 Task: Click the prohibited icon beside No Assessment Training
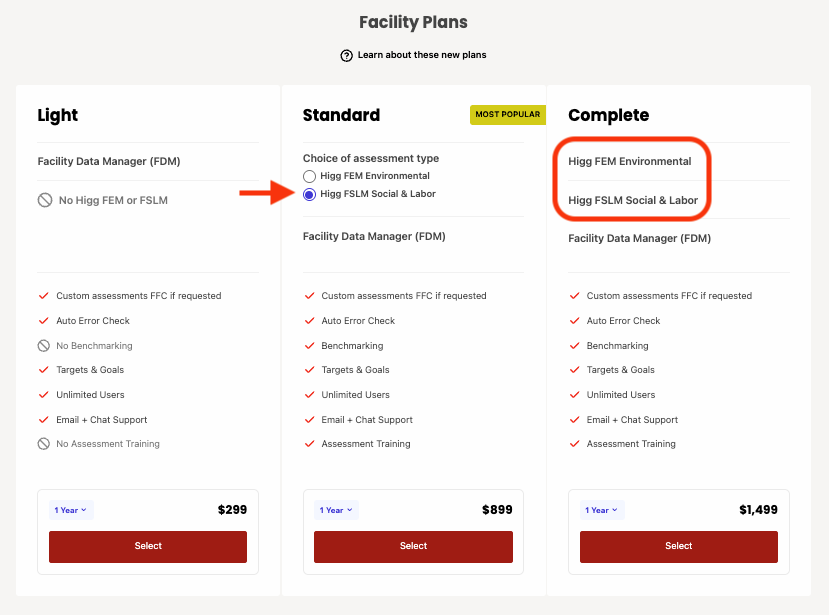[x=44, y=444]
